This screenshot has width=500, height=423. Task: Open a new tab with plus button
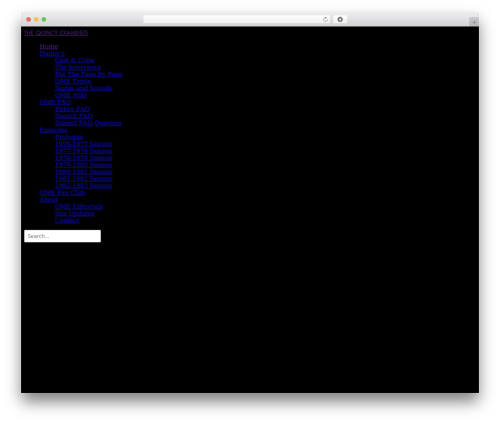coord(474,22)
